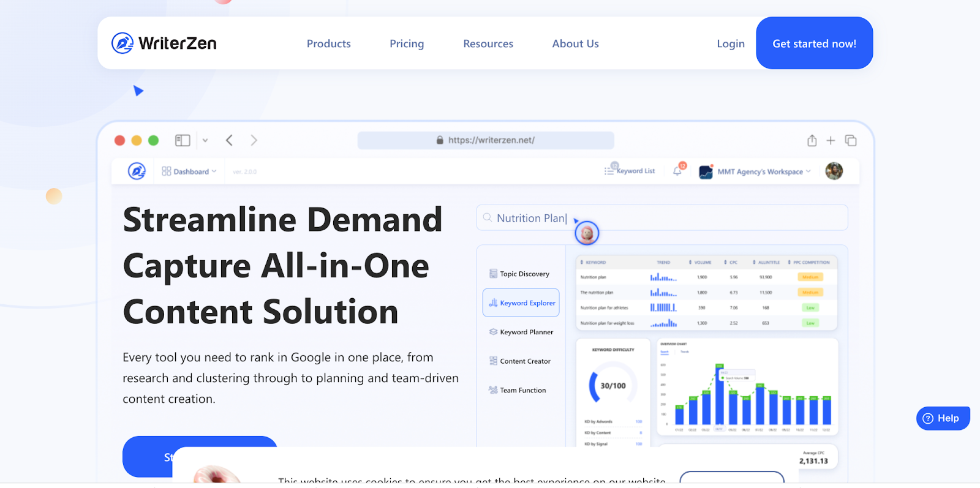Click the Content Creator icon
The width and height of the screenshot is (980, 488).
pyautogui.click(x=493, y=361)
